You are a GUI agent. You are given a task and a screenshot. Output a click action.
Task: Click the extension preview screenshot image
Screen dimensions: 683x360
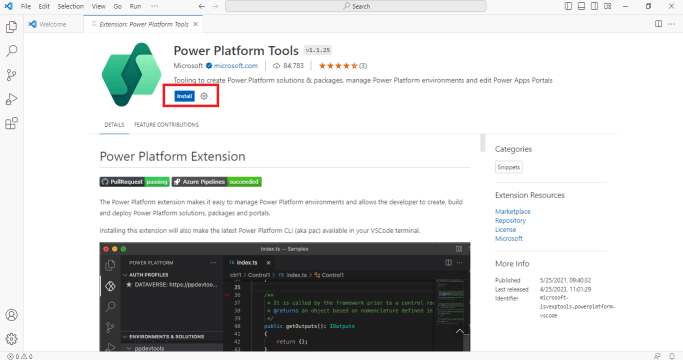pos(285,297)
